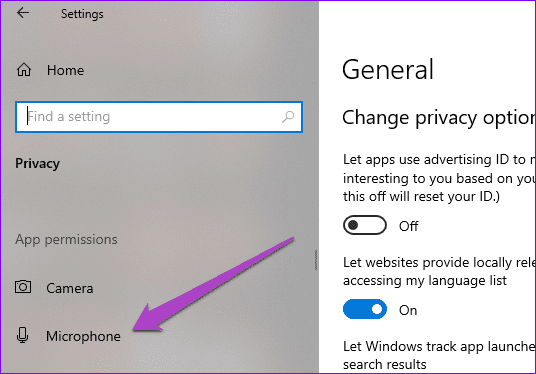Click the General page title
The height and width of the screenshot is (374, 536).
(388, 70)
